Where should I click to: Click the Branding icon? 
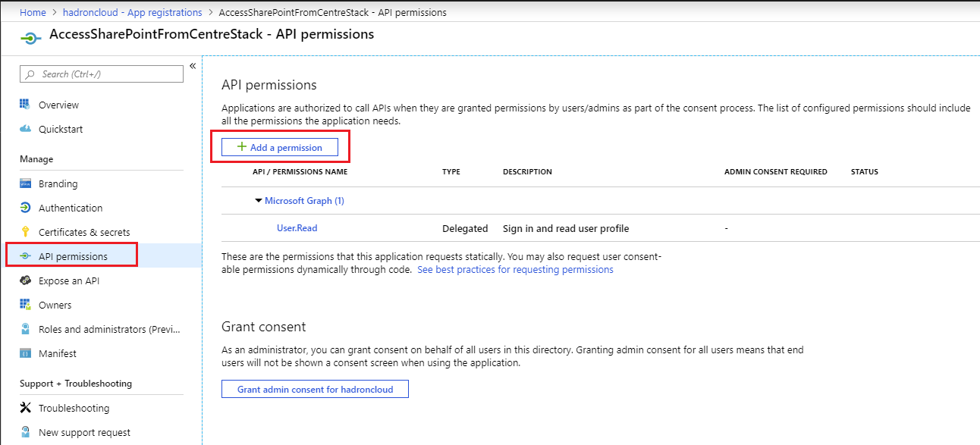pos(25,183)
